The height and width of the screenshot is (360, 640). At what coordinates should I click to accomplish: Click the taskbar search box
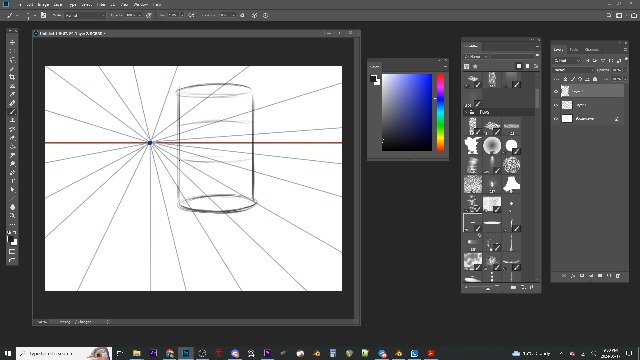[x=64, y=353]
